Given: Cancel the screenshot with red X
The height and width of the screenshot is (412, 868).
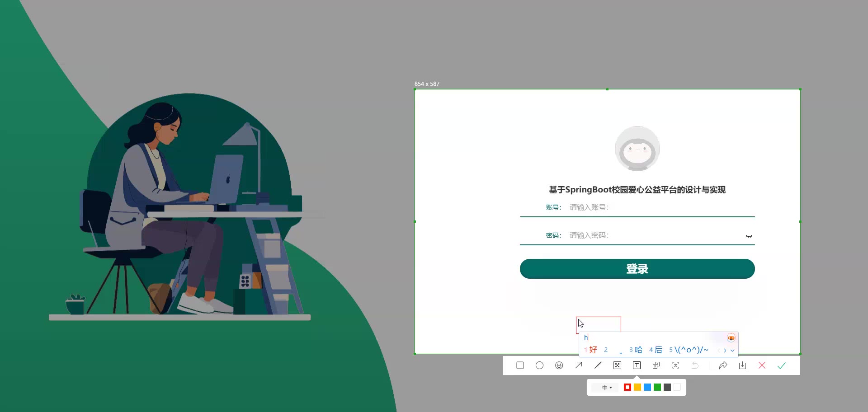Looking at the screenshot, I should pyautogui.click(x=762, y=365).
